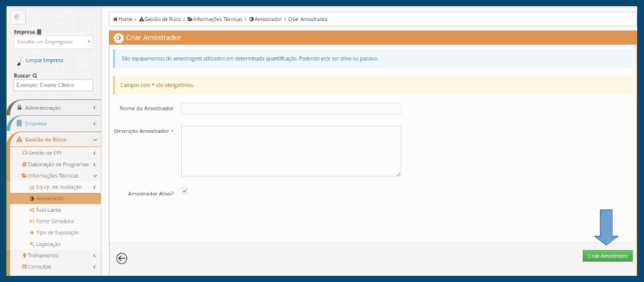Viewport: 644px width, 282px height.
Task: Click the Consultas table icon
Action: 25,267
